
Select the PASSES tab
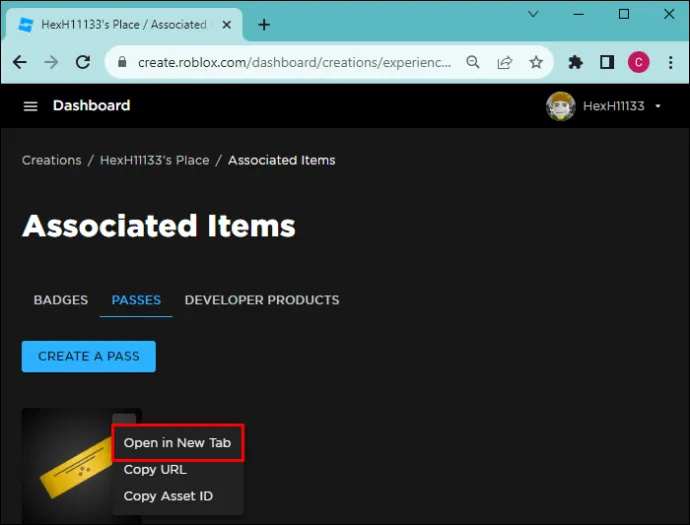[136, 300]
